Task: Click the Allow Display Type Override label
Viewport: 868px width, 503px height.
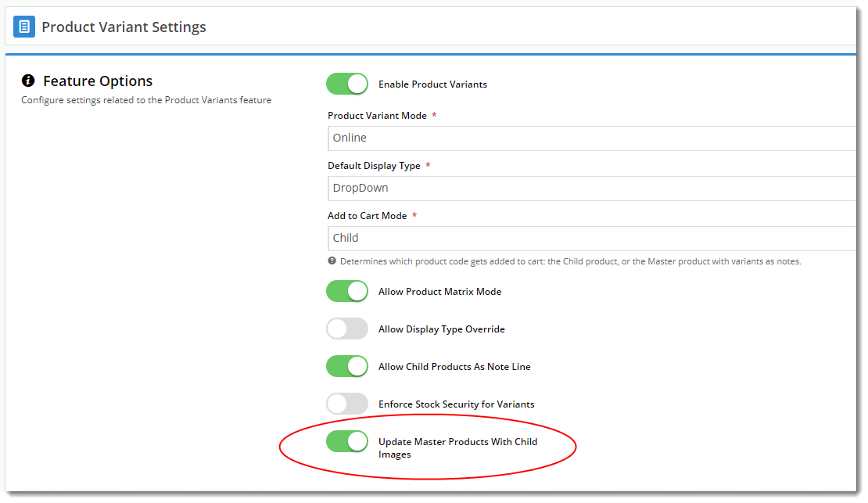Action: pyautogui.click(x=442, y=329)
